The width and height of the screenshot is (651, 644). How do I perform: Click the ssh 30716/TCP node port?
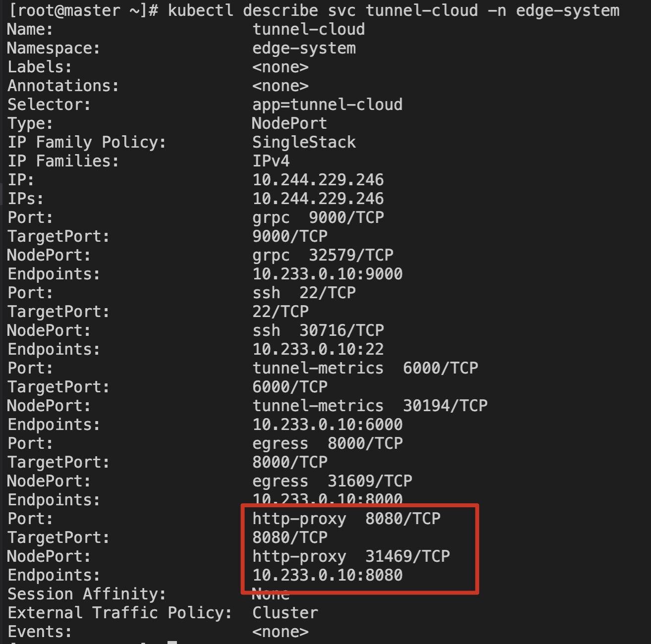[318, 330]
